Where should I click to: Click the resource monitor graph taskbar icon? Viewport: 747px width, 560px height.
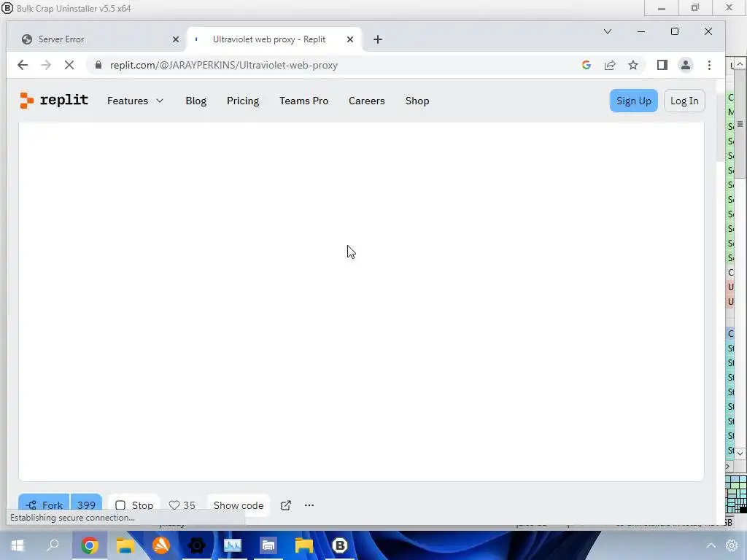pyautogui.click(x=233, y=545)
